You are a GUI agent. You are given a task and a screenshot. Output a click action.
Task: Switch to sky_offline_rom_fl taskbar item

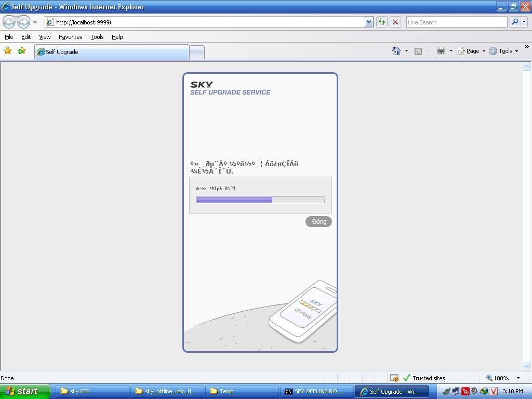[167, 391]
